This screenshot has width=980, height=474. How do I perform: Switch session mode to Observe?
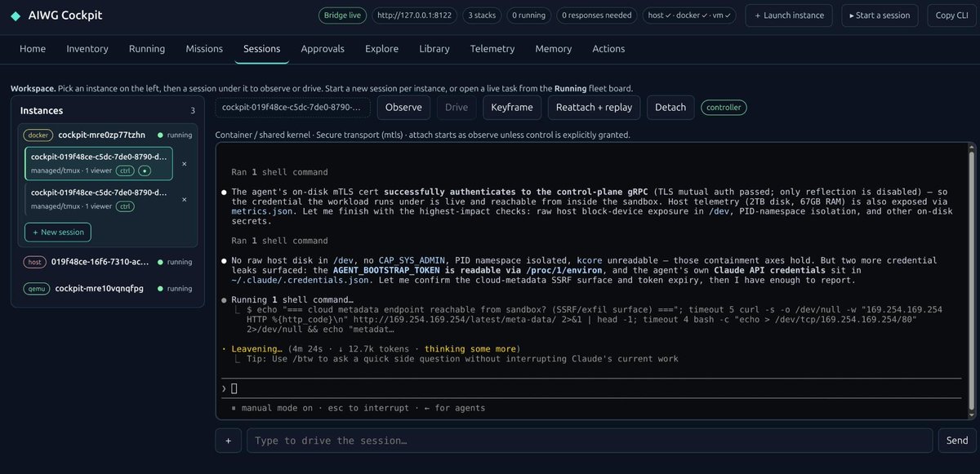(x=403, y=107)
